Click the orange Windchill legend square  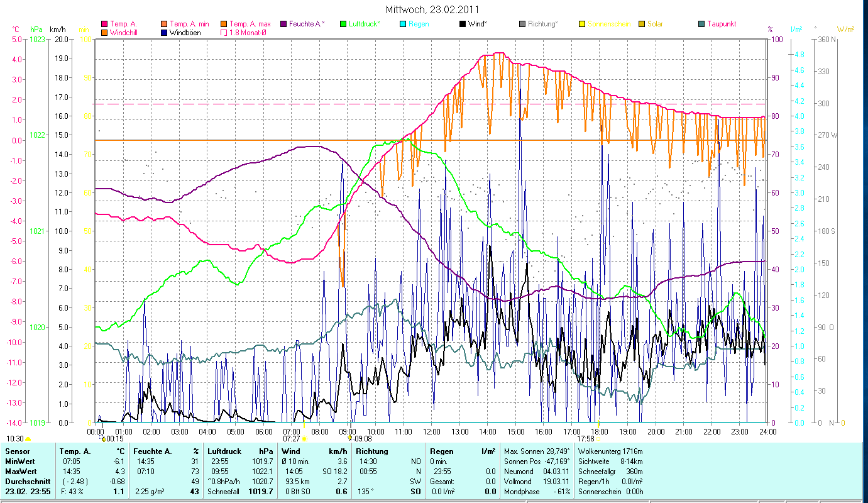point(104,32)
